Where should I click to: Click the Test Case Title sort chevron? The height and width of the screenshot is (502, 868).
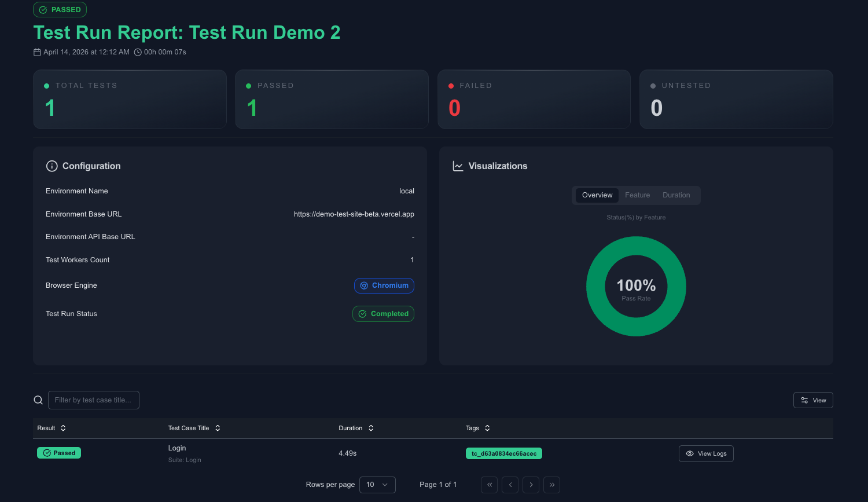tap(218, 428)
